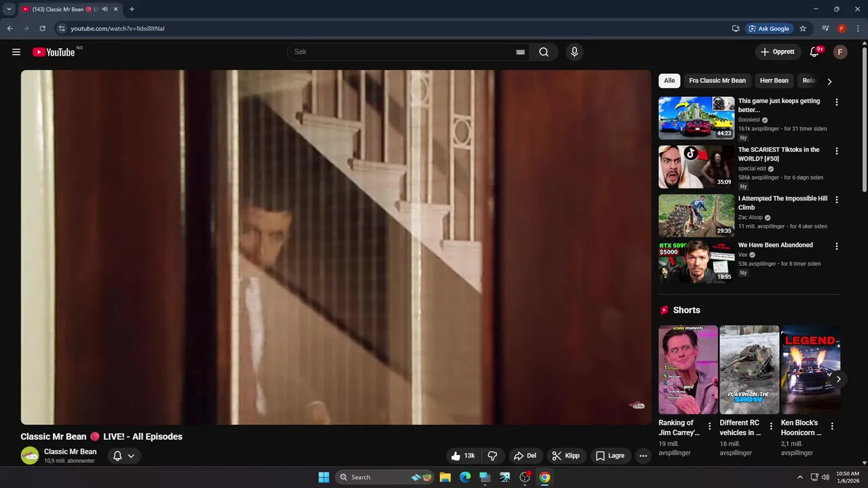Screen dimensions: 868x488
Task: Show hidden system tray icons
Action: pyautogui.click(x=800, y=477)
